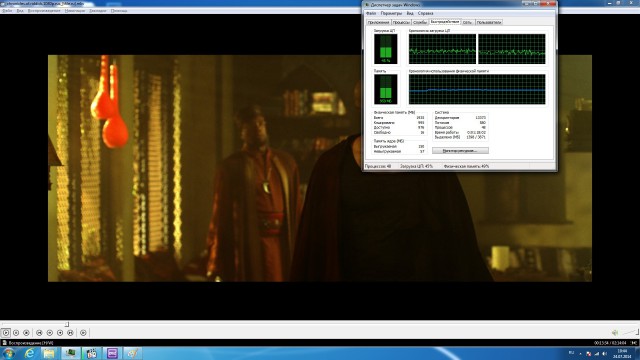Switch to the Пользователи tab
This screenshot has width=640, height=360.
(x=489, y=22)
